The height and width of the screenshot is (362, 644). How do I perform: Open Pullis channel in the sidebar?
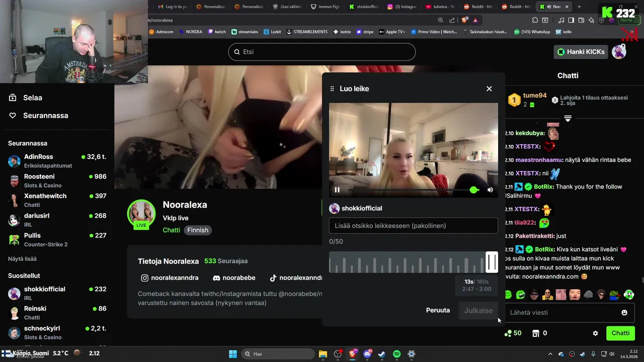tap(57, 239)
